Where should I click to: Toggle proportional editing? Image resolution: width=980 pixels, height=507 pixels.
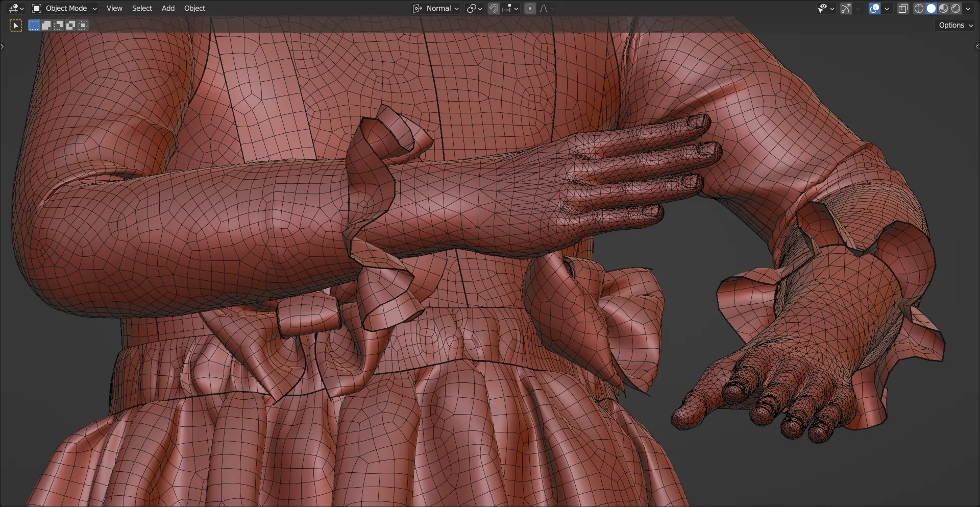530,8
